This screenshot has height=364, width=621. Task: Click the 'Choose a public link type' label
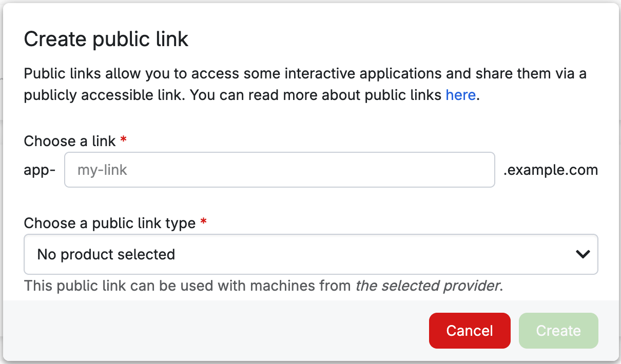click(110, 224)
